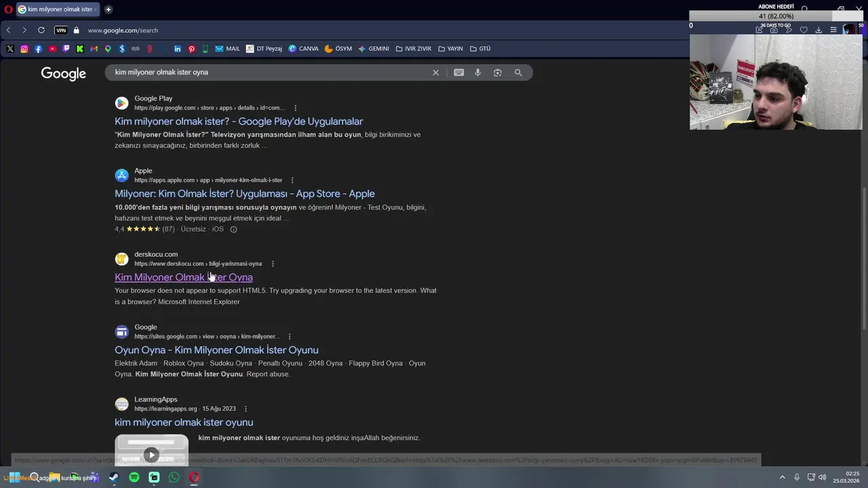Image resolution: width=868 pixels, height=488 pixels.
Task: Open the GEMINI bookmark
Action: [x=374, y=49]
